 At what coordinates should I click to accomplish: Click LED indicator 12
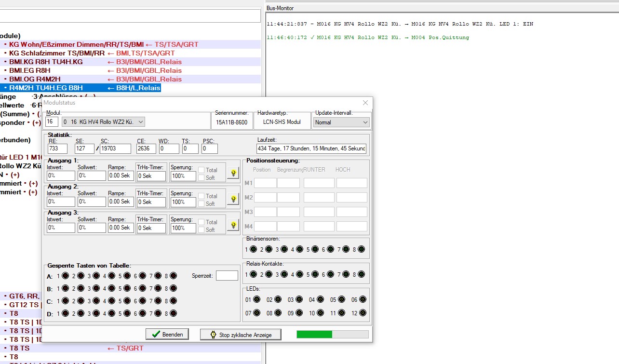click(362, 313)
